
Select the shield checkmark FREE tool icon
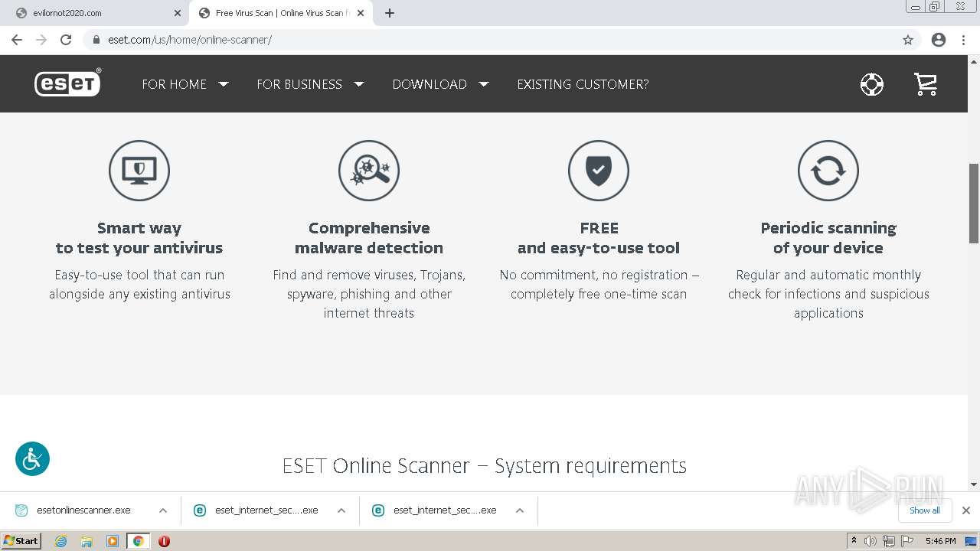point(599,171)
